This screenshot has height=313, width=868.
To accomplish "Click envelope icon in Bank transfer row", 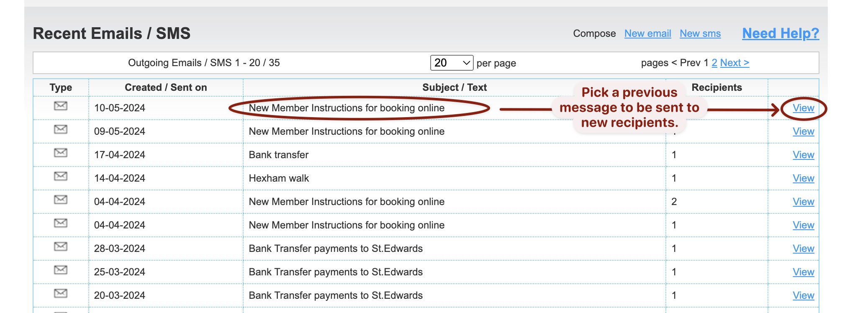I will (61, 153).
